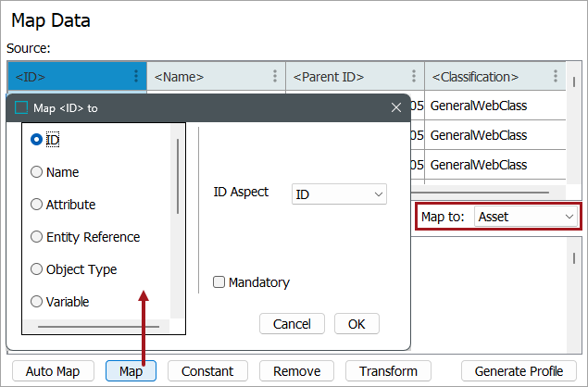Select the Variable radio button
This screenshot has width=588, height=387.
36,302
